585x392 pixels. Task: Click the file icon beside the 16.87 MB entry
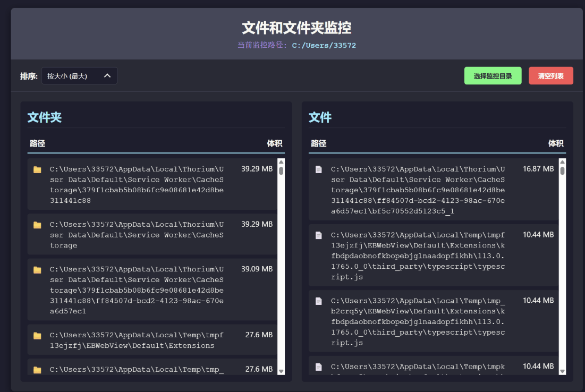pyautogui.click(x=318, y=169)
